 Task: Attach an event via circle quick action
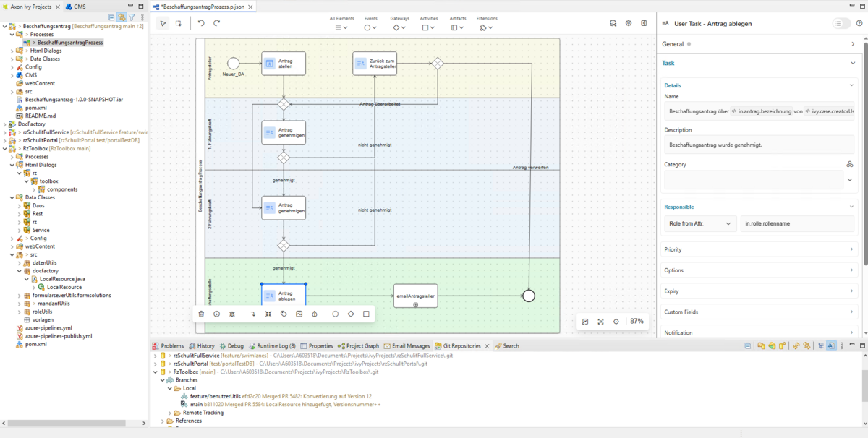(x=335, y=314)
